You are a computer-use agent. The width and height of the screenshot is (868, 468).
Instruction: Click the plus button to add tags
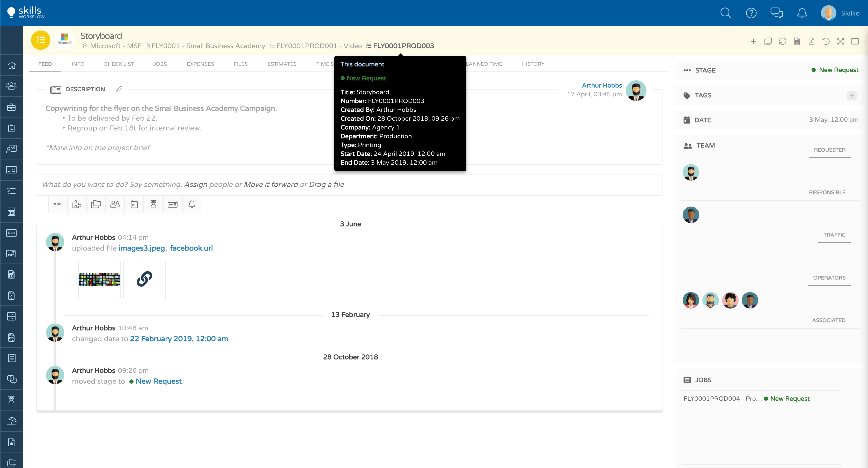pyautogui.click(x=851, y=95)
